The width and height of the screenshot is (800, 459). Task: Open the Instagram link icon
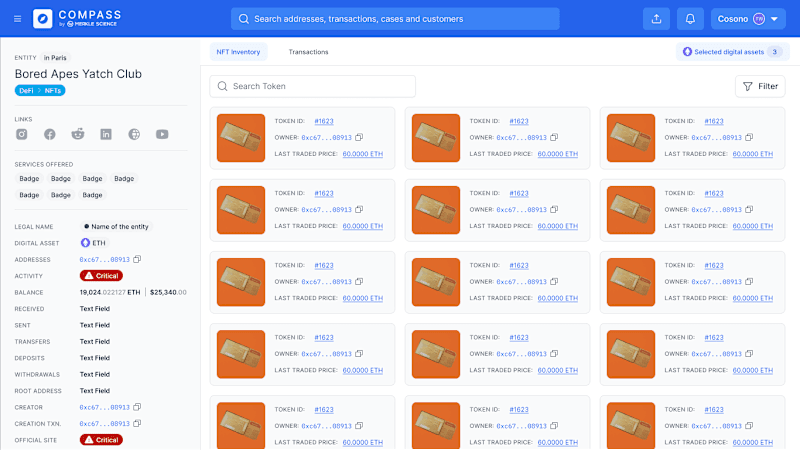(21, 134)
